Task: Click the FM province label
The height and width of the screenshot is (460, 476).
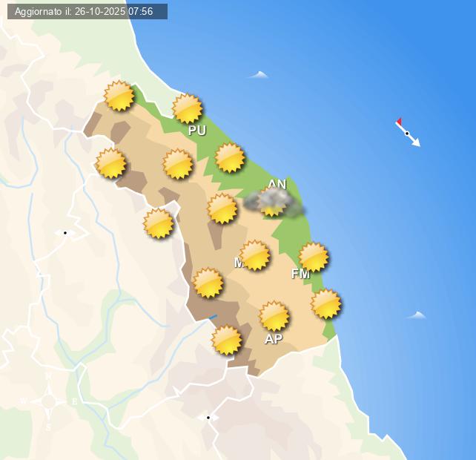Action: [300, 274]
